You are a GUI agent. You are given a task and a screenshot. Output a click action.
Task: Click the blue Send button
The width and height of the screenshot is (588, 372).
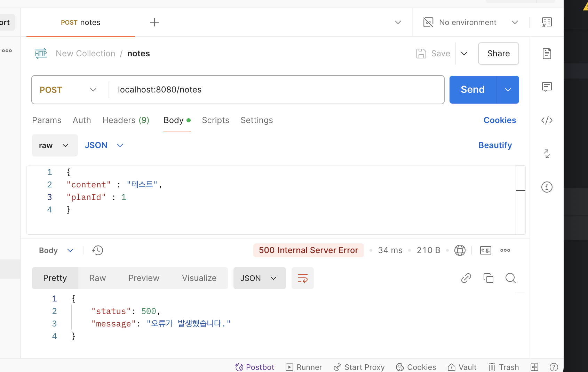point(473,90)
